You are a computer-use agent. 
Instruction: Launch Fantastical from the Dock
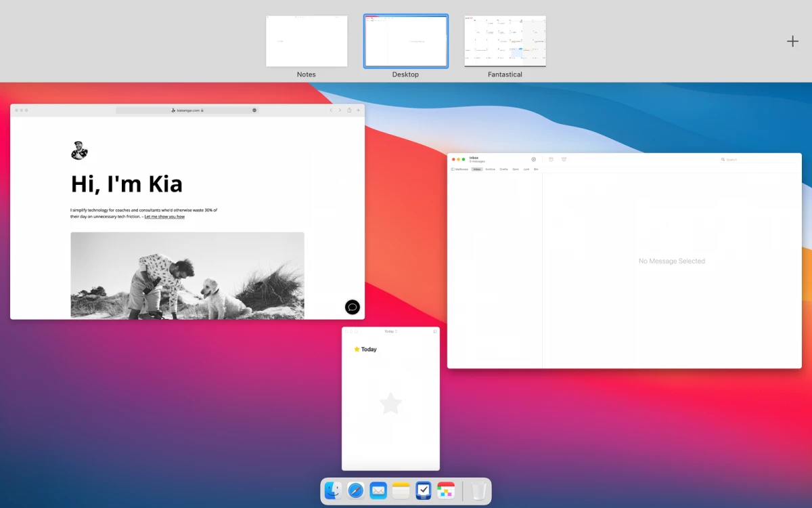446,490
